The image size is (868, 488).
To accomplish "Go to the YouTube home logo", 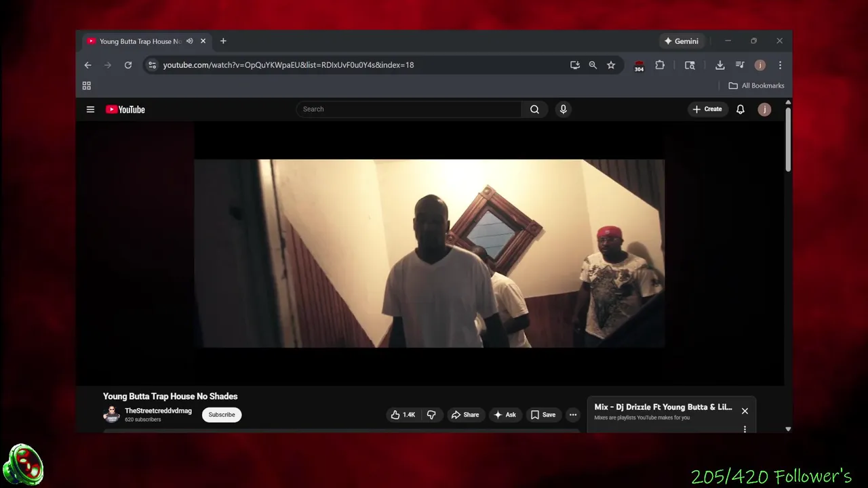I will tap(125, 109).
